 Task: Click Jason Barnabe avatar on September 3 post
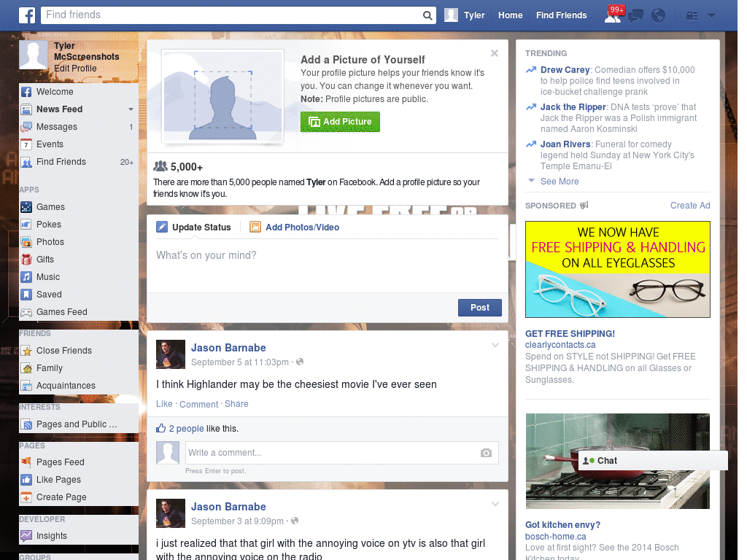tap(171, 513)
